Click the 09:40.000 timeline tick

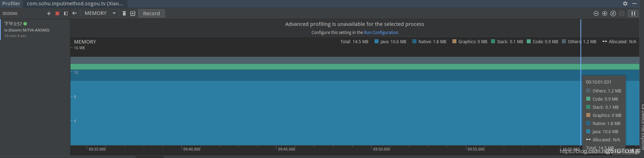point(192,149)
